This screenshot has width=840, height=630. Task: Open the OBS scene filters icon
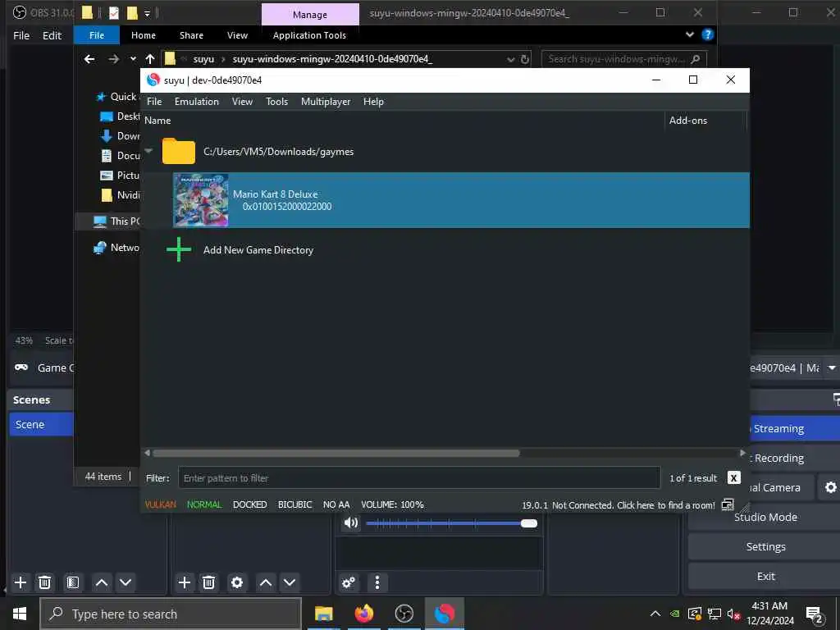coord(73,582)
